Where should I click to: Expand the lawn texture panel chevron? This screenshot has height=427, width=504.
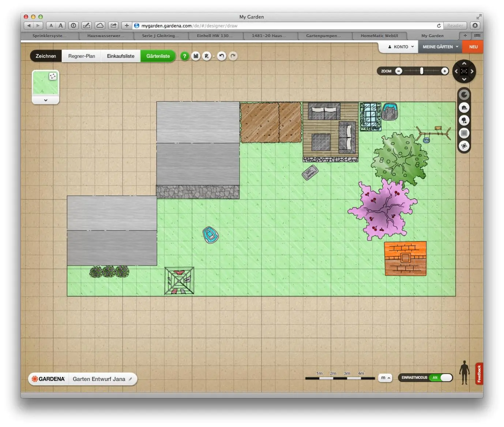pyautogui.click(x=46, y=100)
